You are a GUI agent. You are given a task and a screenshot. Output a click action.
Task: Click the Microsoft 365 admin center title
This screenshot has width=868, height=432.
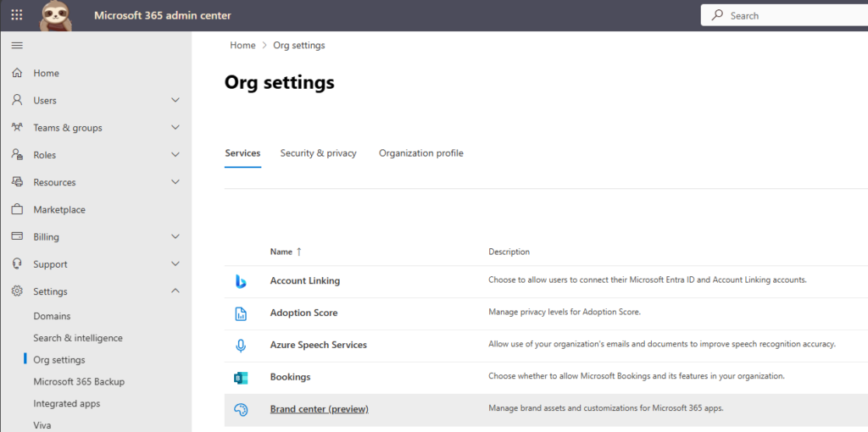click(x=163, y=15)
